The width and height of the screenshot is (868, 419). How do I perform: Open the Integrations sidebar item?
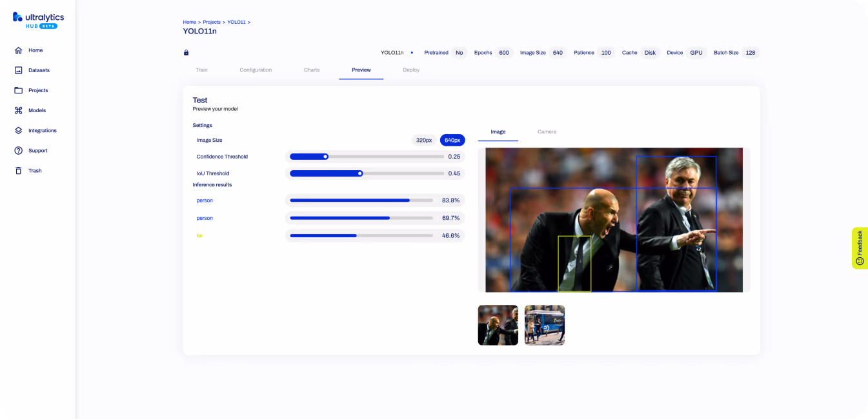[43, 130]
